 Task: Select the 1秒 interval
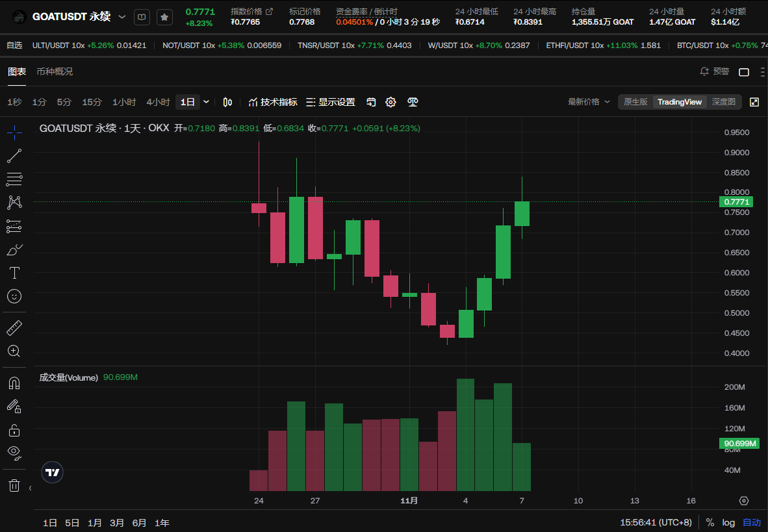pos(14,102)
